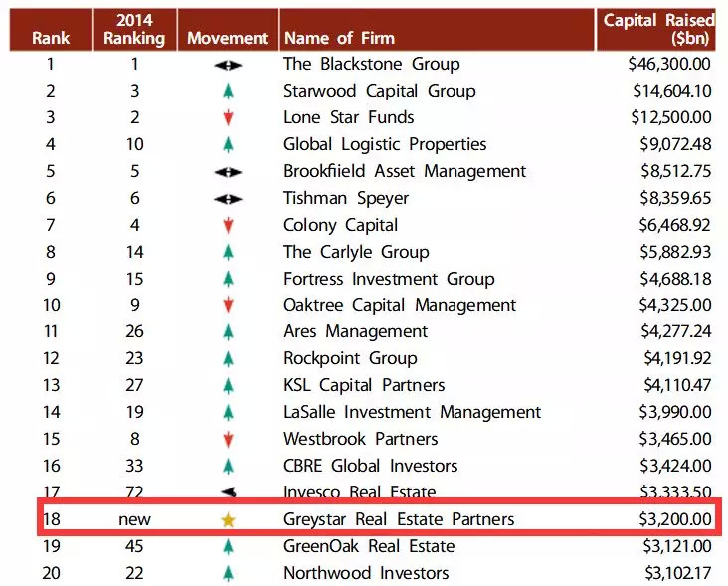Image resolution: width=728 pixels, height=586 pixels.
Task: Select the red down arrow for Colony Capital
Action: (x=228, y=226)
